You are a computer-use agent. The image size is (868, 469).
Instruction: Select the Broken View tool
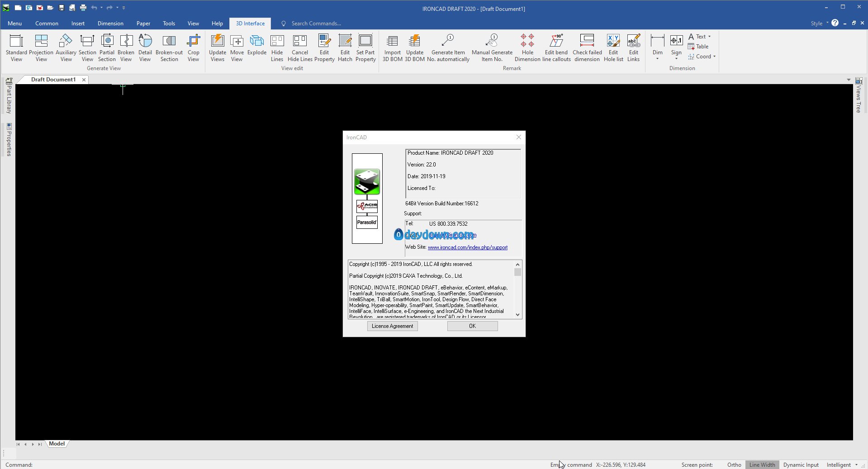pos(126,47)
